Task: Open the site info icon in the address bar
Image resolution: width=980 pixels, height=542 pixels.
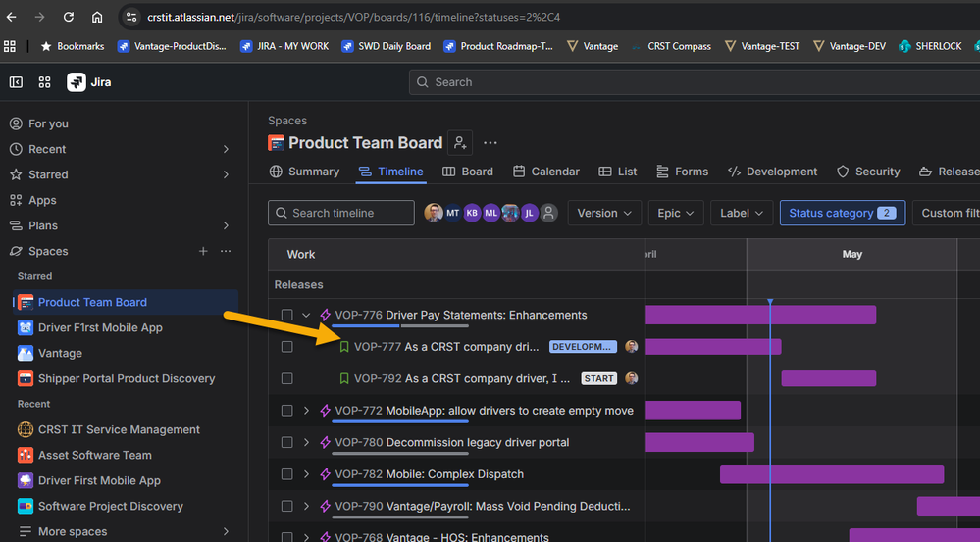Action: pos(131,17)
